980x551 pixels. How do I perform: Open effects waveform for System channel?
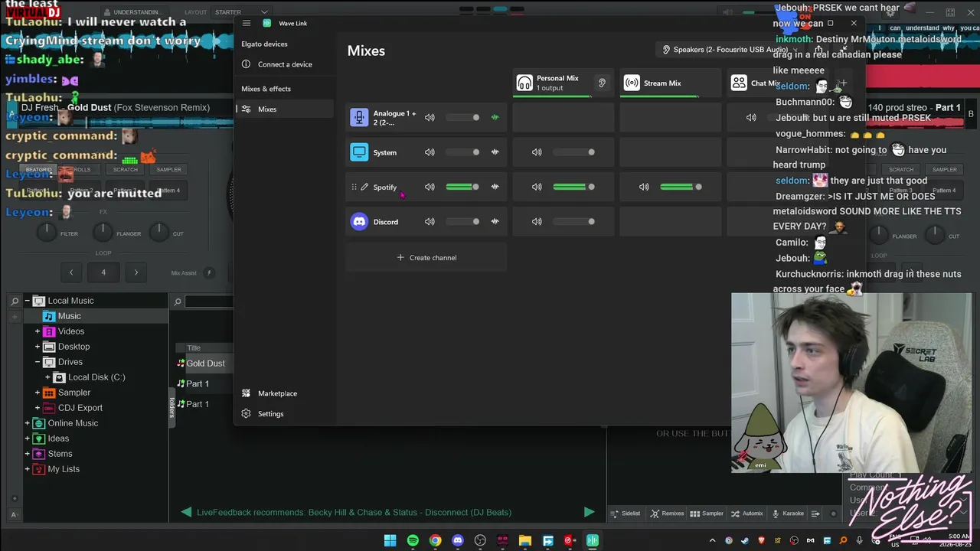pos(495,152)
